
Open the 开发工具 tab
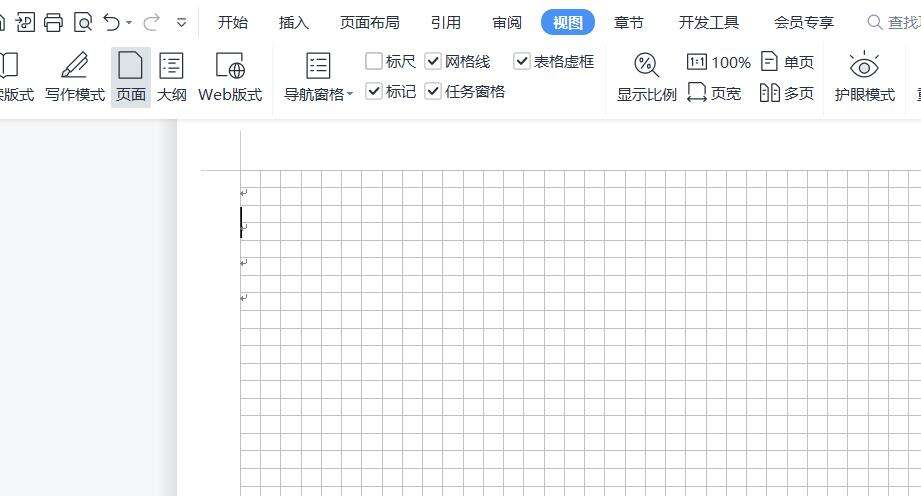click(708, 22)
